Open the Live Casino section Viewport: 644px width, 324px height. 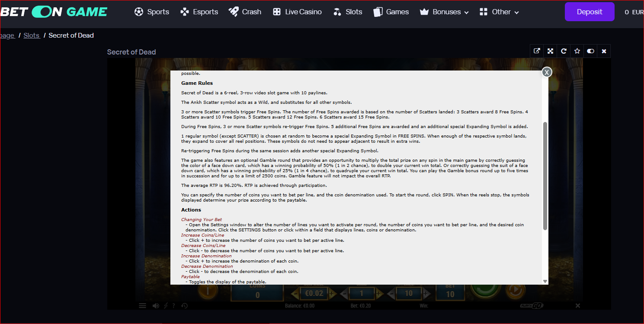297,12
